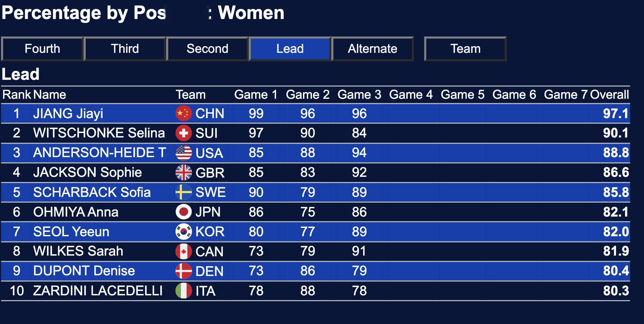Open the Team percentages tab

(x=465, y=49)
